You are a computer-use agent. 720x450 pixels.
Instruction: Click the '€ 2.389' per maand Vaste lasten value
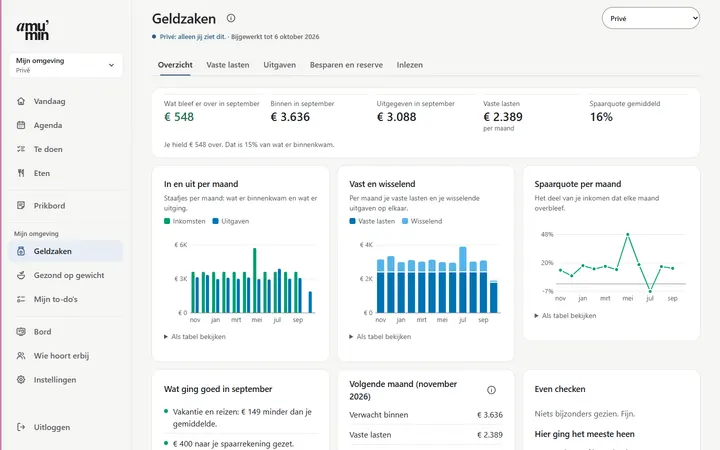(503, 117)
